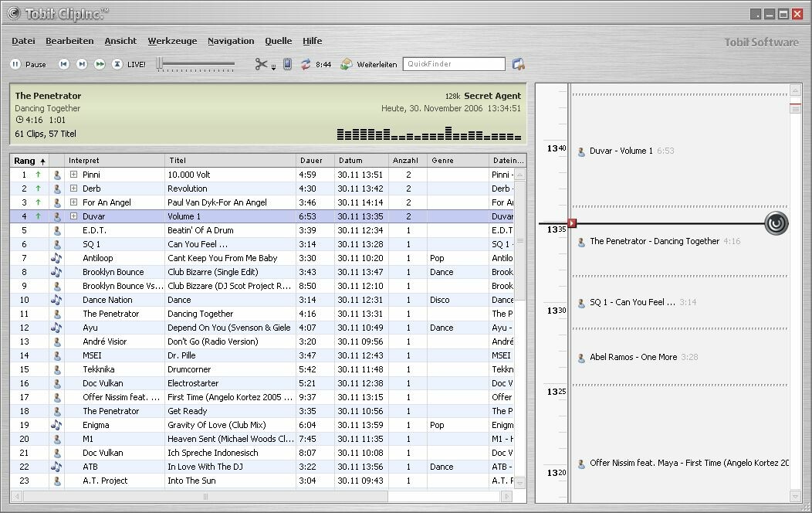The image size is (812, 513).
Task: Focus the QuickFinder input field
Action: click(x=453, y=64)
